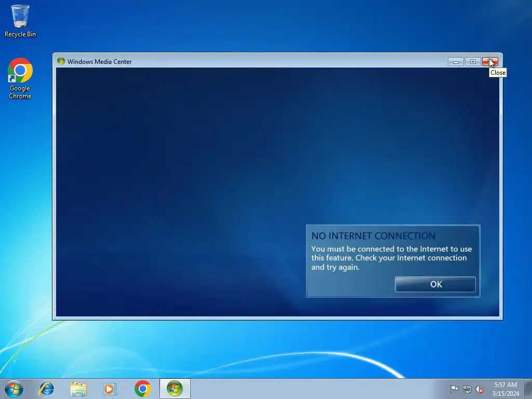Close the Windows Media Center window
Viewport: 532px width, 399px height.
(490, 62)
